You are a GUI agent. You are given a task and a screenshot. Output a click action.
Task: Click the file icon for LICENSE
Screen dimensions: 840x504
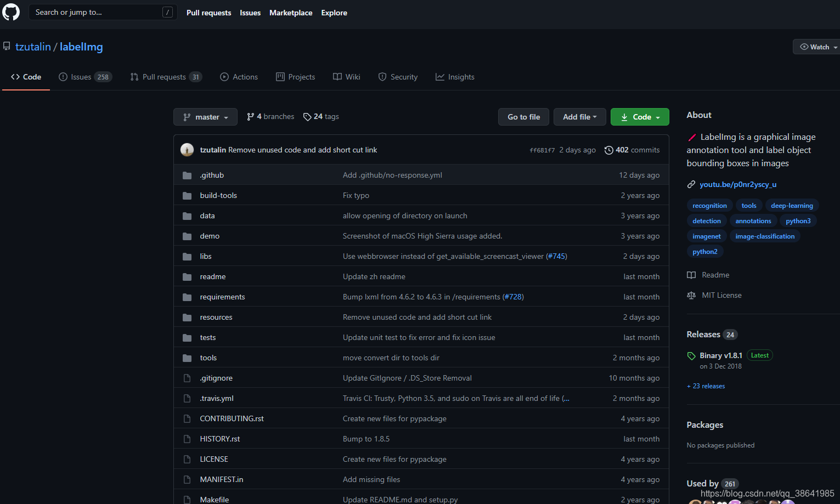[x=187, y=460]
